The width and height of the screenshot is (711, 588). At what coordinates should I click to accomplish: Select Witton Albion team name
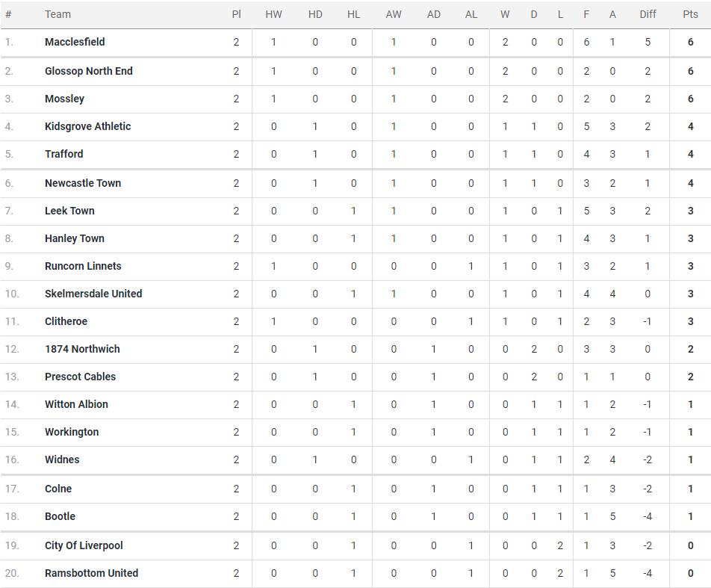pos(77,404)
